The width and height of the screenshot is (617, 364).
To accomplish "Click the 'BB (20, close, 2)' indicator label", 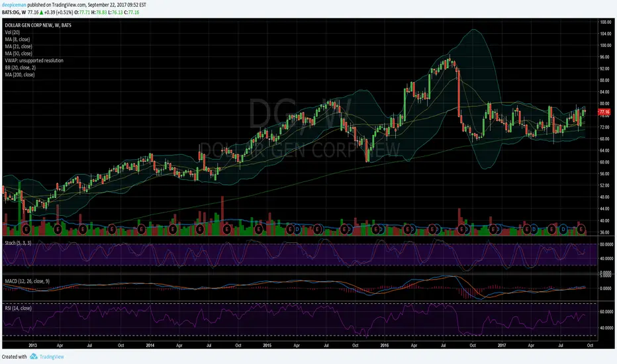I will coord(21,68).
